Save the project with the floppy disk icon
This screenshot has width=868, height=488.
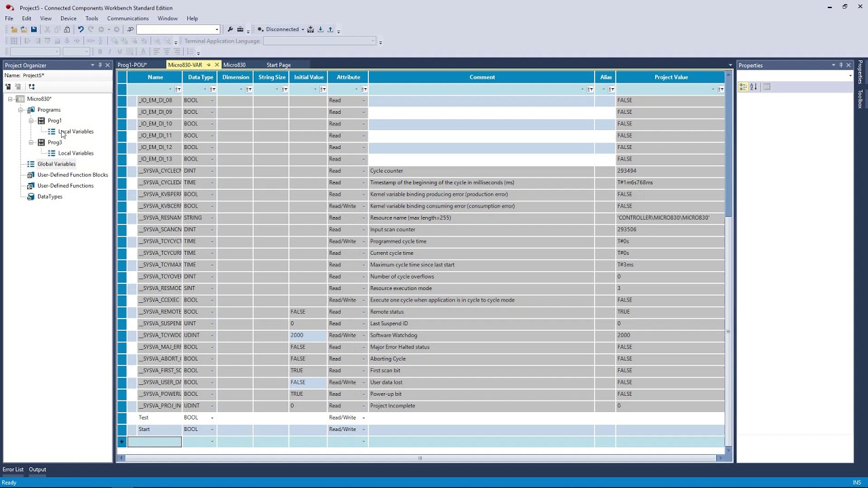33,29
